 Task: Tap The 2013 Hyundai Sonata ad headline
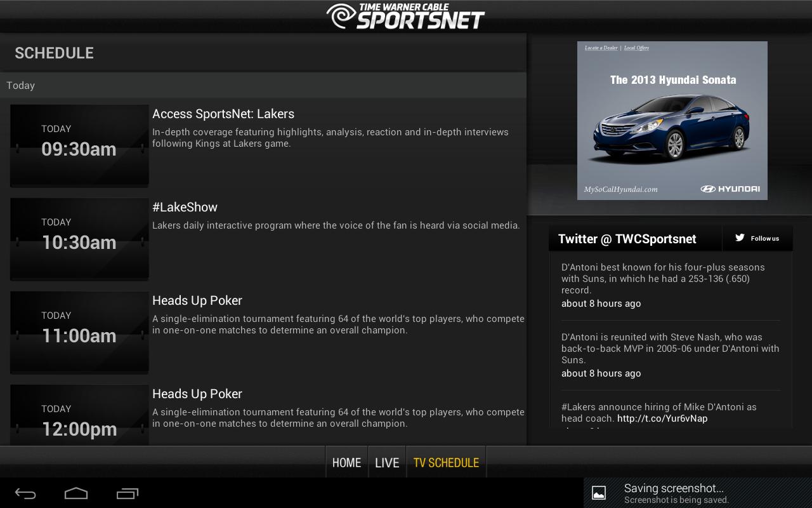[673, 80]
